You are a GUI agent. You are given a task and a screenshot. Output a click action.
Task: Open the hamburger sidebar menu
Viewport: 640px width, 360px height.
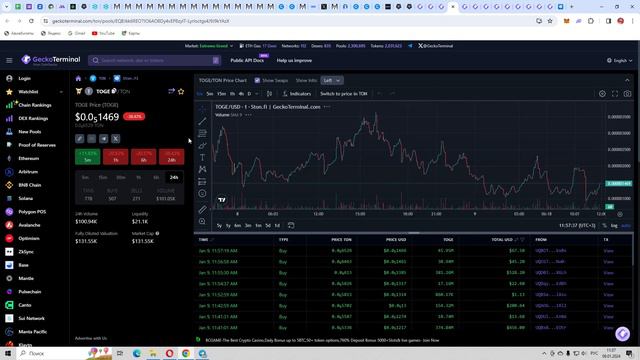(x=9, y=60)
